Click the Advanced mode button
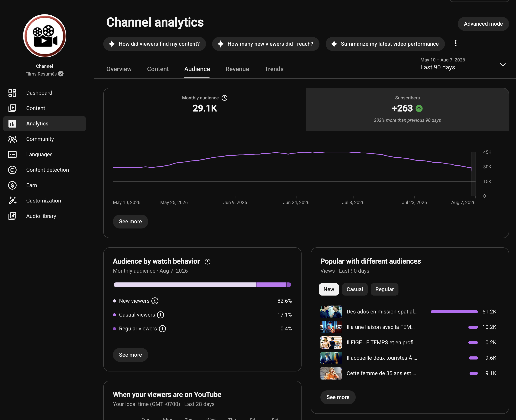The height and width of the screenshot is (420, 516). pyautogui.click(x=483, y=24)
